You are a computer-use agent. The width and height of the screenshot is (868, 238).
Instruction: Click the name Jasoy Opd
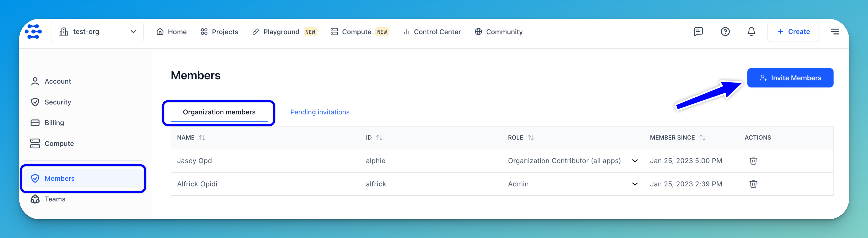[x=194, y=161]
